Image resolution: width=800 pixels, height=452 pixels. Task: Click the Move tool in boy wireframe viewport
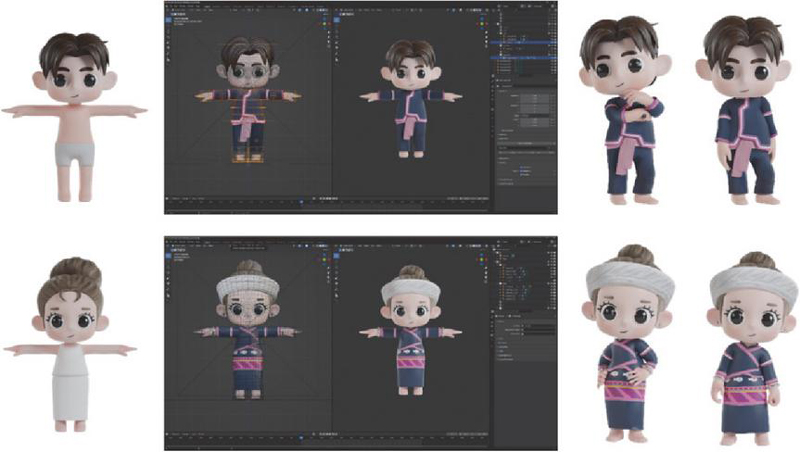[169, 38]
